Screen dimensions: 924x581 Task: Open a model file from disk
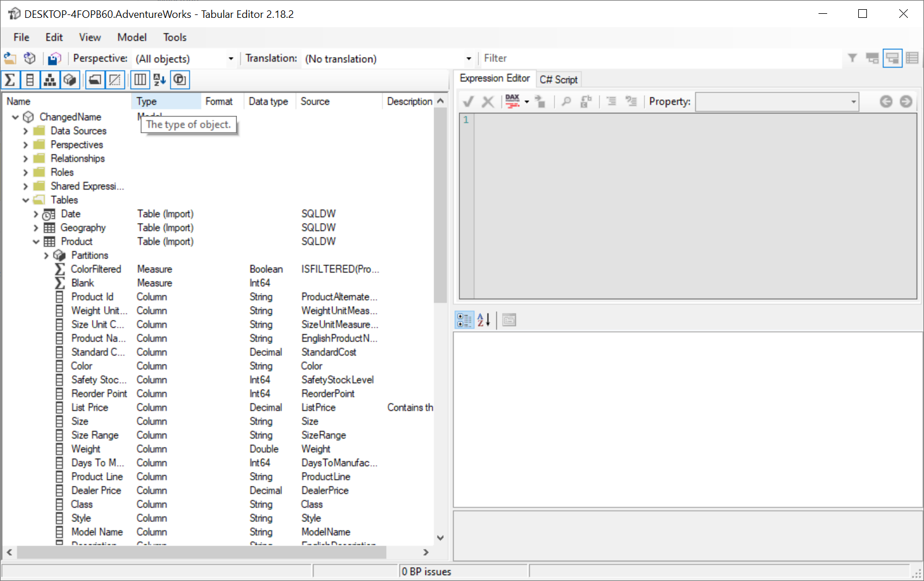click(9, 58)
